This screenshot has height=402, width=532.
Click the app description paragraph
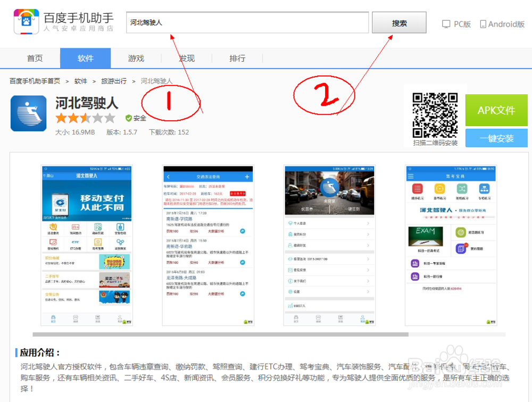pos(264,378)
